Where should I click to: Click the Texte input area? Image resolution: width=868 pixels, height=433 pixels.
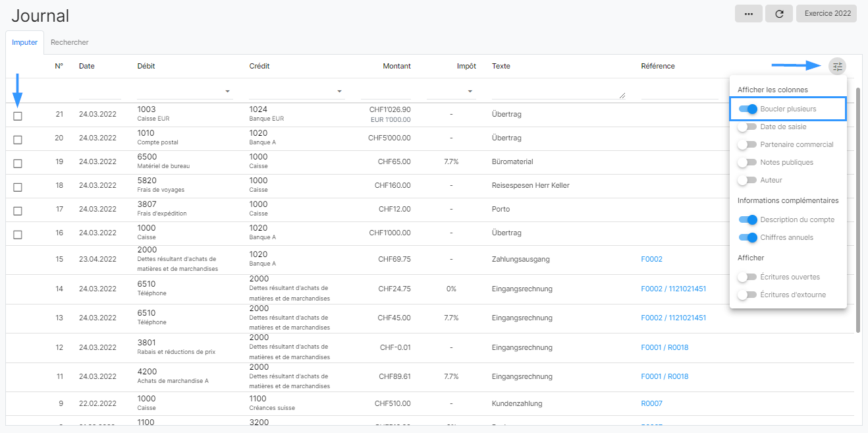(x=558, y=91)
